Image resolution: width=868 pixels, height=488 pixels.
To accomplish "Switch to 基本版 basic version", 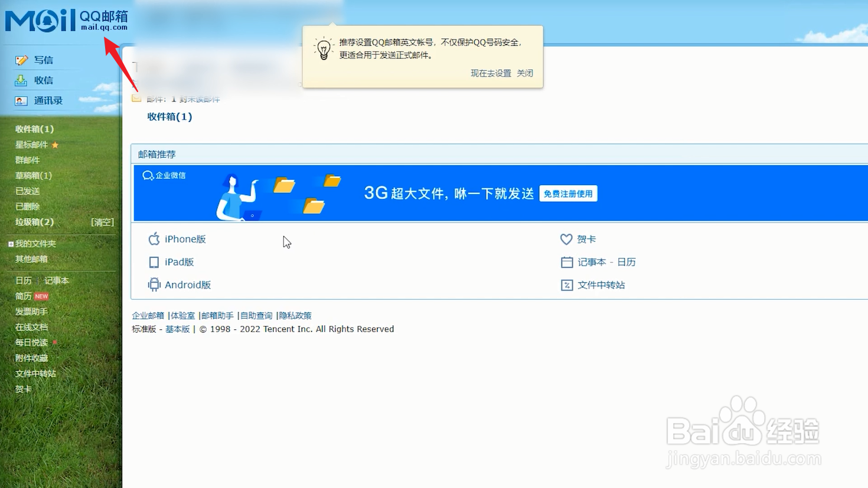I will (178, 329).
